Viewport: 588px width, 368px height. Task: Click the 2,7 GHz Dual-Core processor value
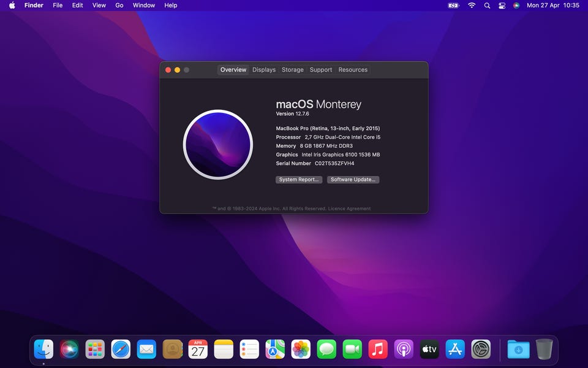tap(342, 137)
